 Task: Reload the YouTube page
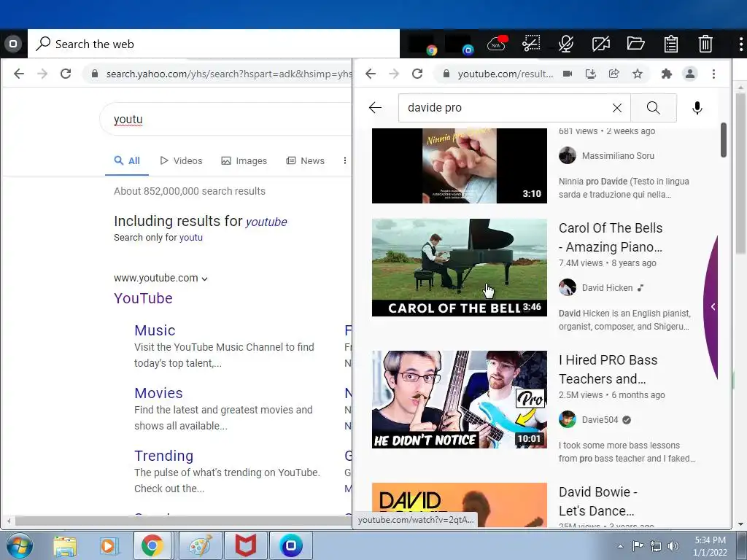pyautogui.click(x=417, y=74)
